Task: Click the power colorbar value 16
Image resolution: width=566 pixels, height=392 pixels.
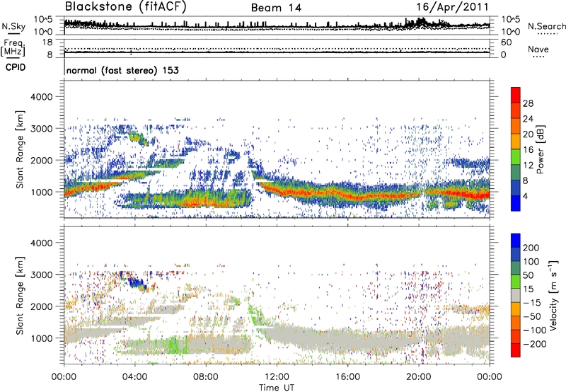Action: click(x=528, y=150)
